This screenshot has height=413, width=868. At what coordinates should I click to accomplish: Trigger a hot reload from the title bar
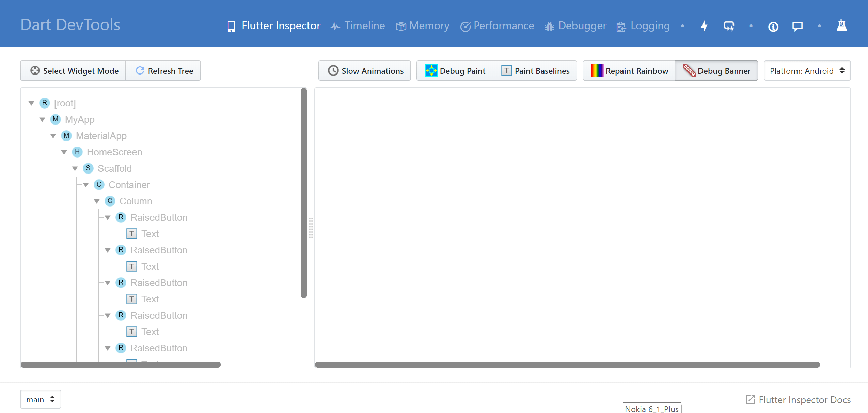coord(704,26)
